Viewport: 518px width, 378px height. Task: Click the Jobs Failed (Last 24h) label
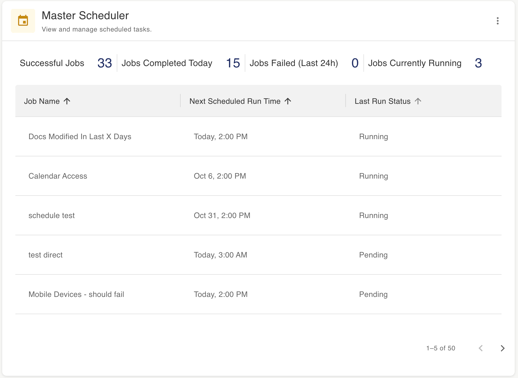pos(294,63)
